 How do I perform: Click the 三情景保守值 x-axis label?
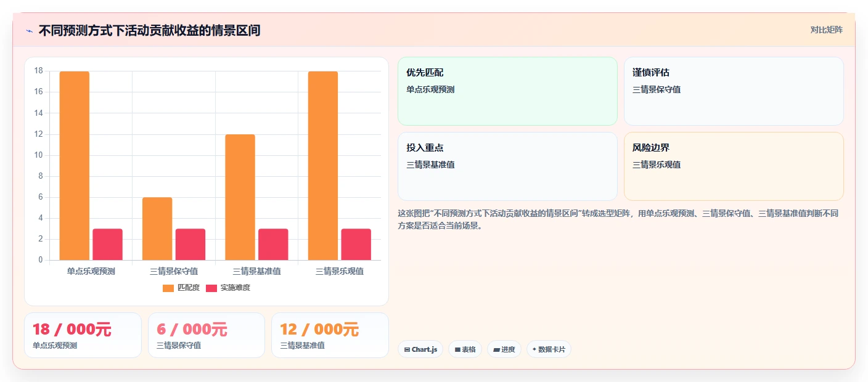pyautogui.click(x=174, y=271)
